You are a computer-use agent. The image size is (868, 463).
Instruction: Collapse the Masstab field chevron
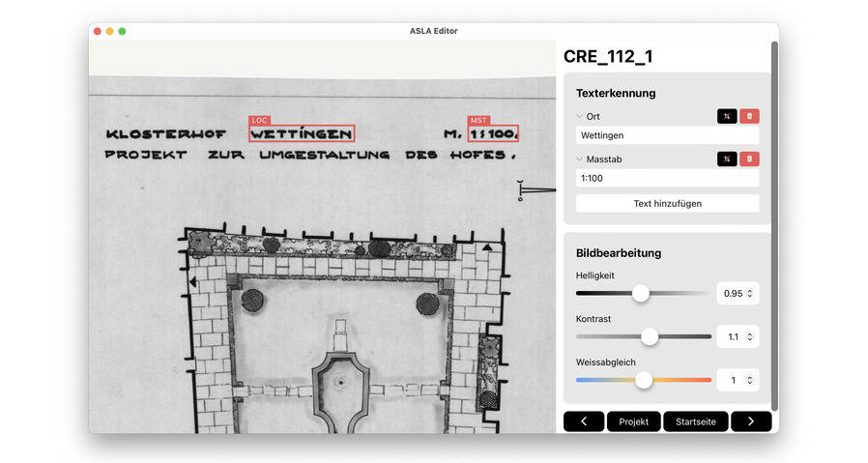(x=580, y=159)
